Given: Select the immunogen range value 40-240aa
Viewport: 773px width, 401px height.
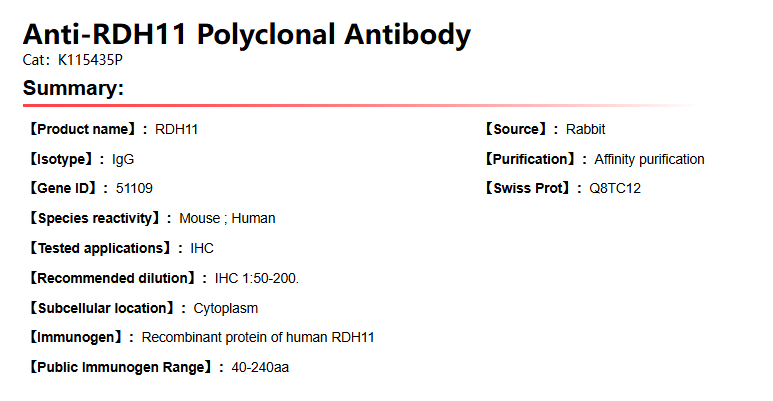Looking at the screenshot, I should [x=260, y=367].
